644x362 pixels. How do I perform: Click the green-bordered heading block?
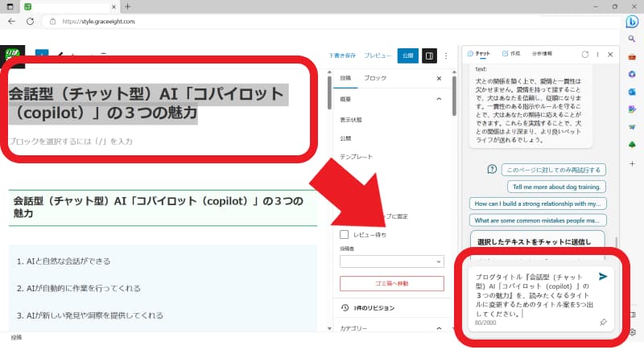pos(163,208)
